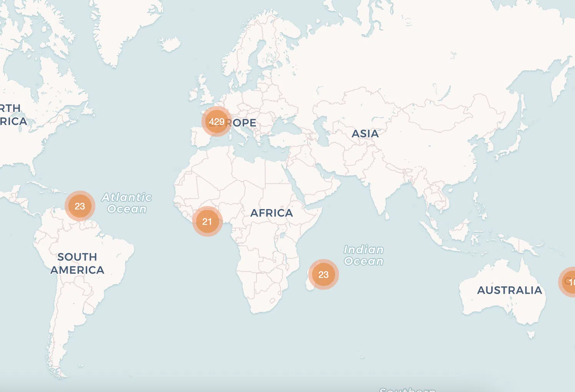This screenshot has height=392, width=575.
Task: Select the Indian Ocean label
Action: tap(364, 255)
